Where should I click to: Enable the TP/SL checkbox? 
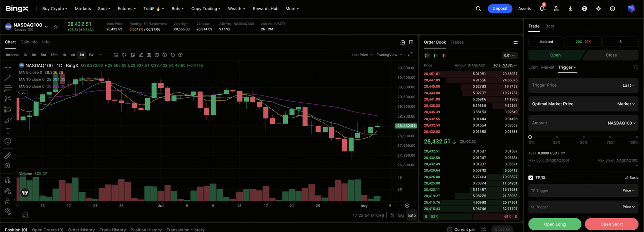(531, 178)
